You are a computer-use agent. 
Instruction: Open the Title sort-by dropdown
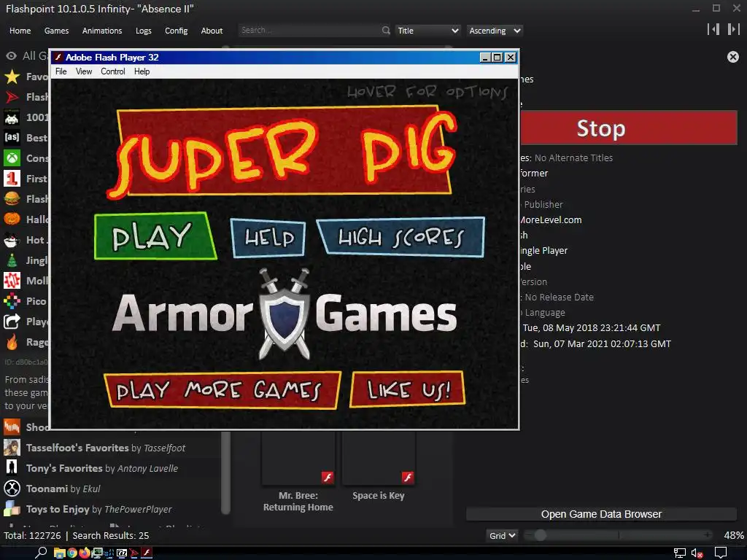tap(427, 31)
